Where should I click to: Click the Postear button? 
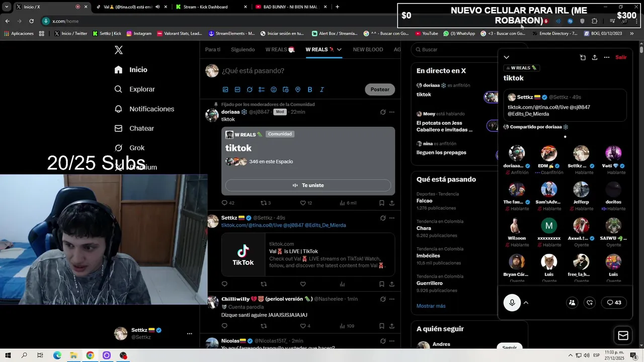[380, 89]
